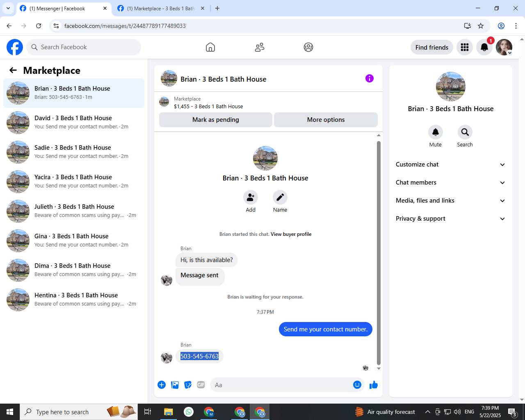Open Sadie's 3 Beds 1 Bath House chat
This screenshot has width=525, height=420.
tap(74, 152)
